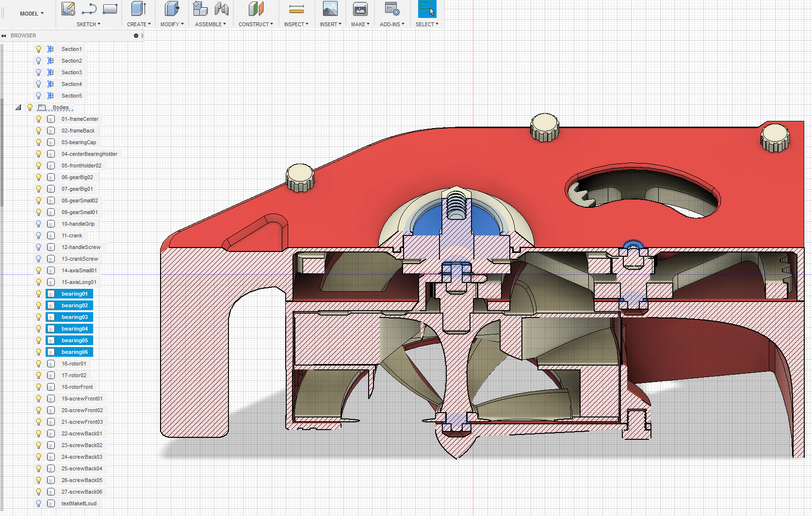Select 15-axisLong01 in browser

click(79, 282)
